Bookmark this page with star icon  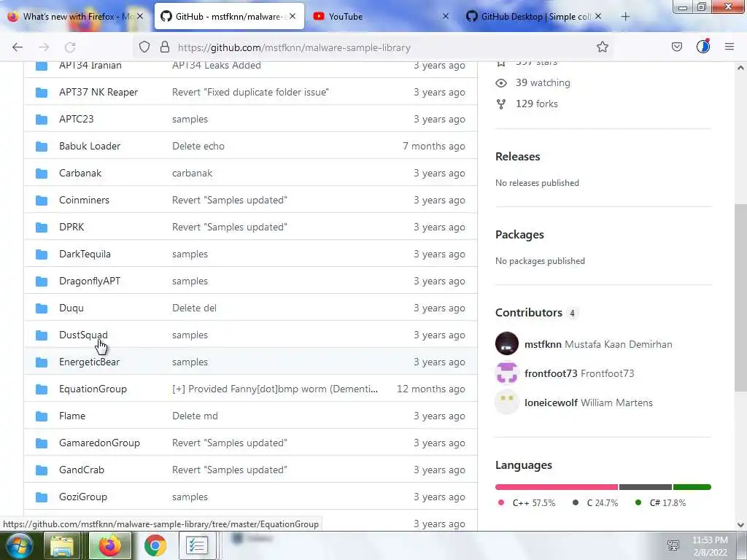coord(602,47)
